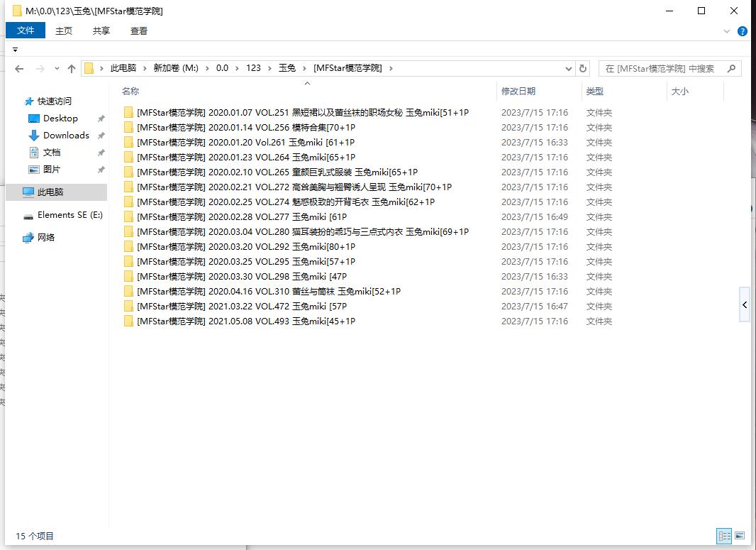Switch to the 主页 ribbon tab
756x550 pixels.
point(64,31)
